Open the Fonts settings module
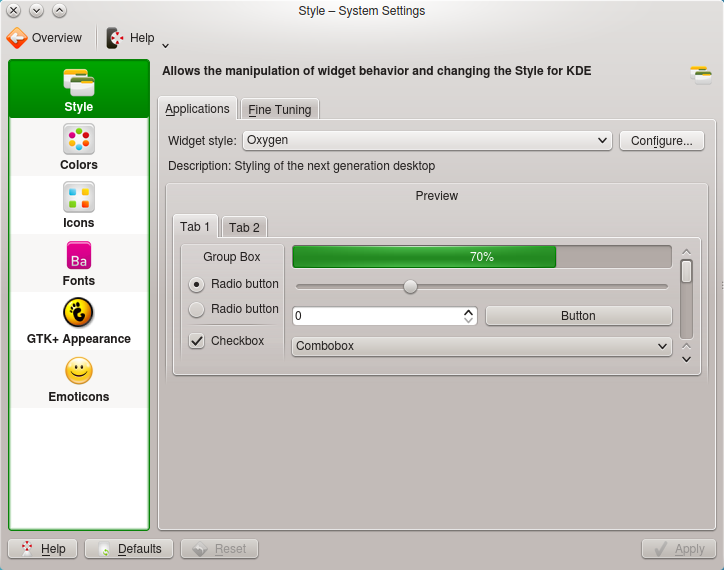The height and width of the screenshot is (570, 724). click(x=79, y=263)
